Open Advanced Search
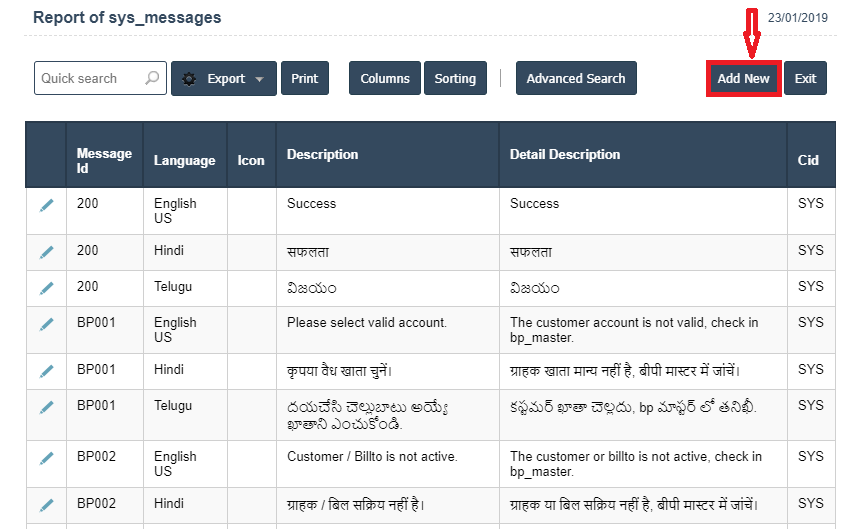860x529 pixels. click(576, 79)
